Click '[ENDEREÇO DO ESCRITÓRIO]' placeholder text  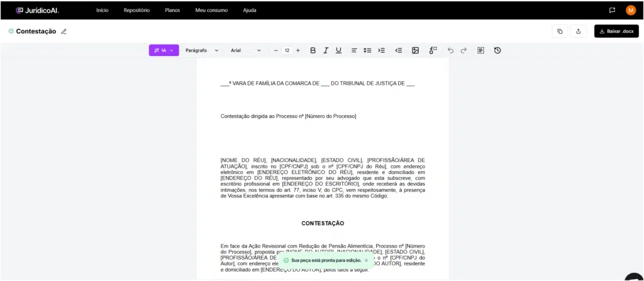point(319,184)
